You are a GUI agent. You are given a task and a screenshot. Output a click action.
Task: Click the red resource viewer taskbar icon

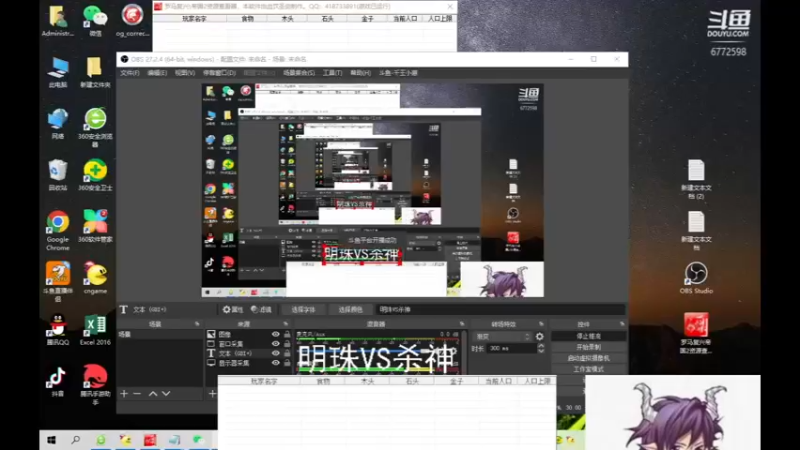pos(150,440)
